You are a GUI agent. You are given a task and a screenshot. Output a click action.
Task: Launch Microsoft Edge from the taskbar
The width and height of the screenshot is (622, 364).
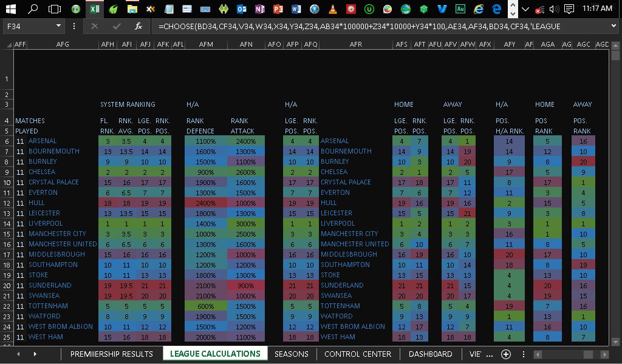pos(497,8)
